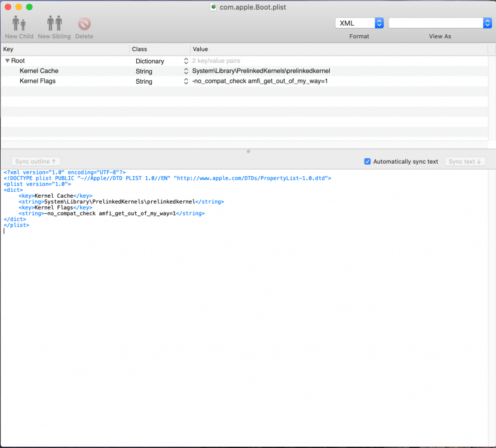Click the -no_compat_check flags value cell
496x448 pixels.
(260, 81)
